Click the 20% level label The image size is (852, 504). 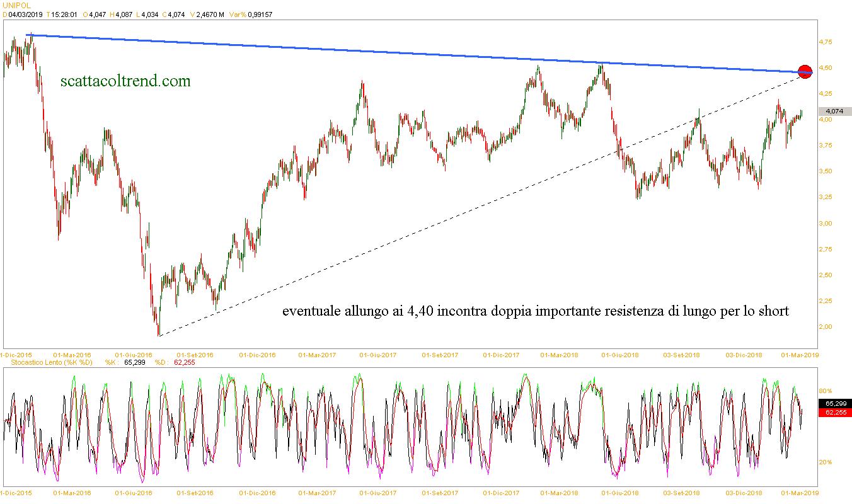coord(825,462)
